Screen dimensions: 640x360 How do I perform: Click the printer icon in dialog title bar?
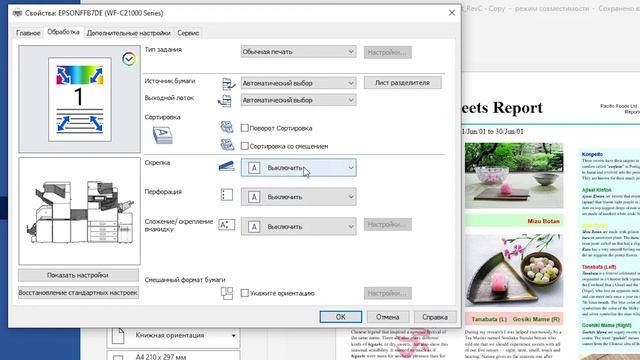tap(17, 13)
